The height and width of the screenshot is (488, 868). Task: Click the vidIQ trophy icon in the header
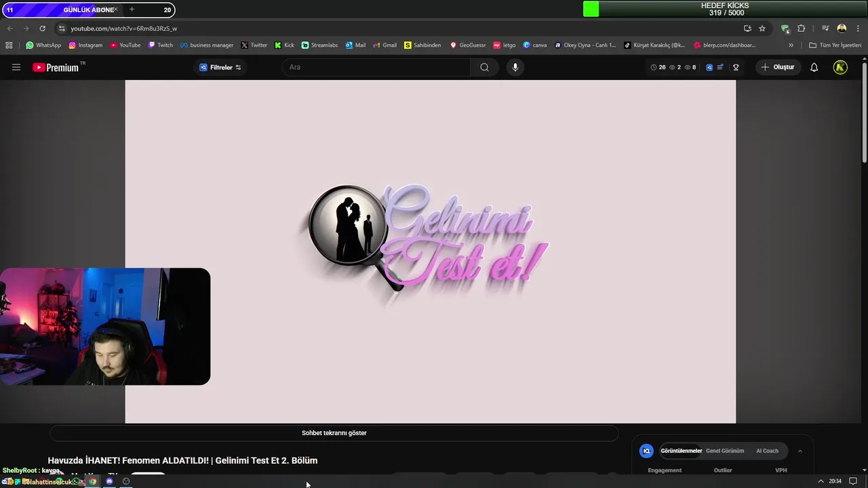pos(736,67)
